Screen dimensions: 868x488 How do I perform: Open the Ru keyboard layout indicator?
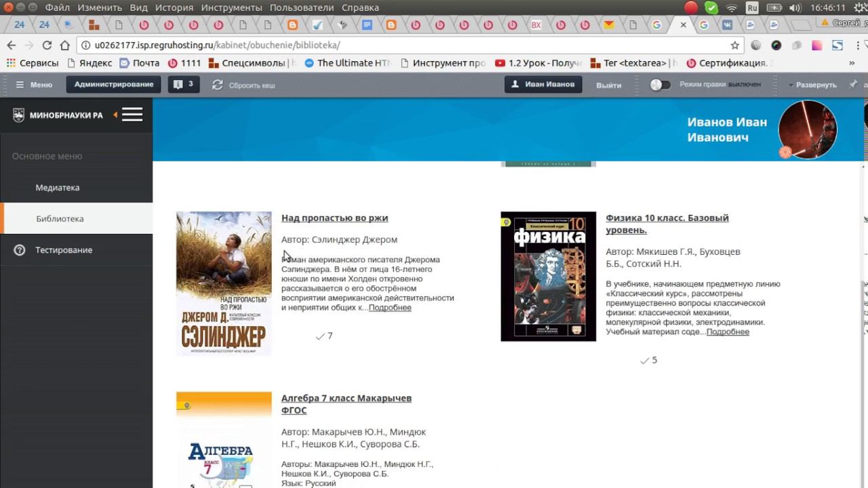coord(752,7)
